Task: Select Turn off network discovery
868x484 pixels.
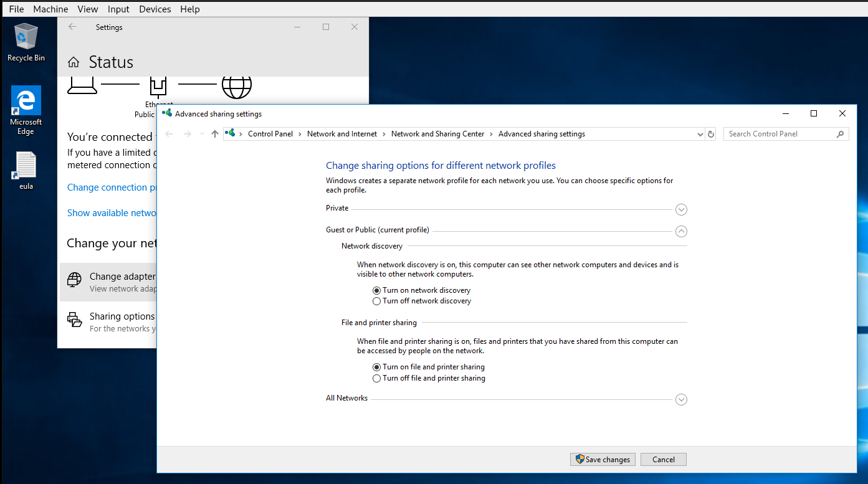Action: point(376,301)
